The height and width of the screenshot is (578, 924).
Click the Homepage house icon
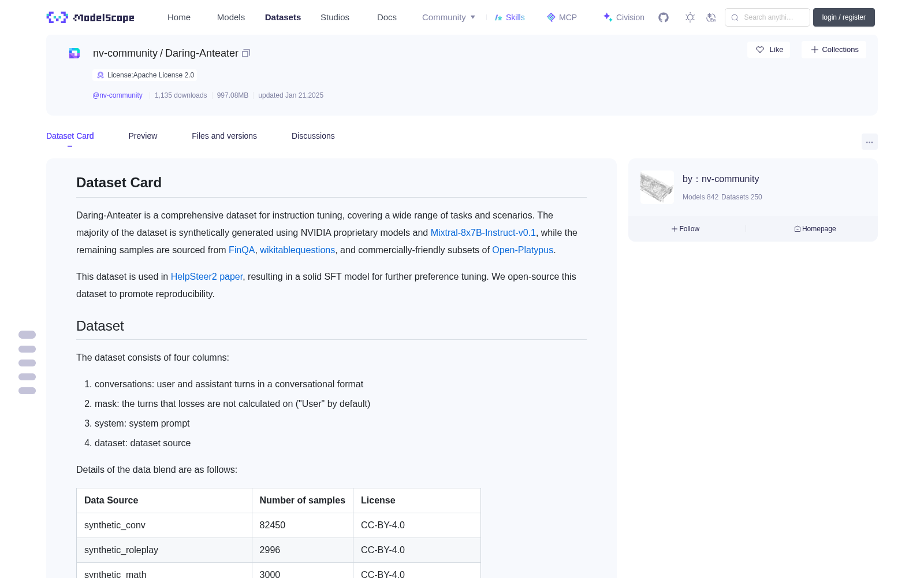798,229
